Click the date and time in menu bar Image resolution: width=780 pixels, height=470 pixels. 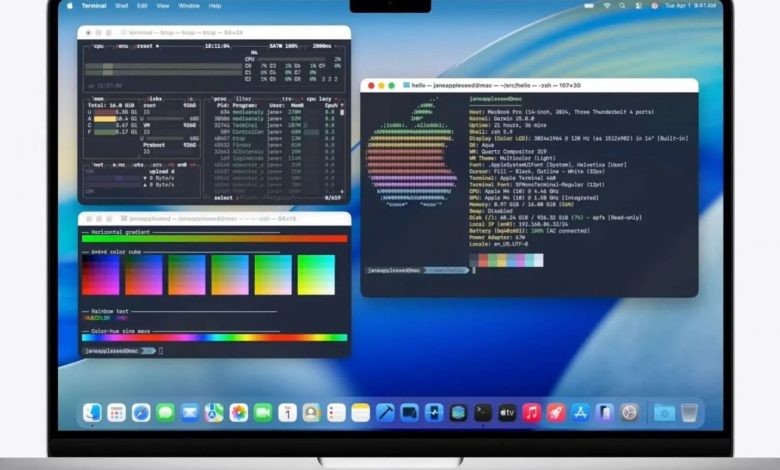click(x=691, y=5)
